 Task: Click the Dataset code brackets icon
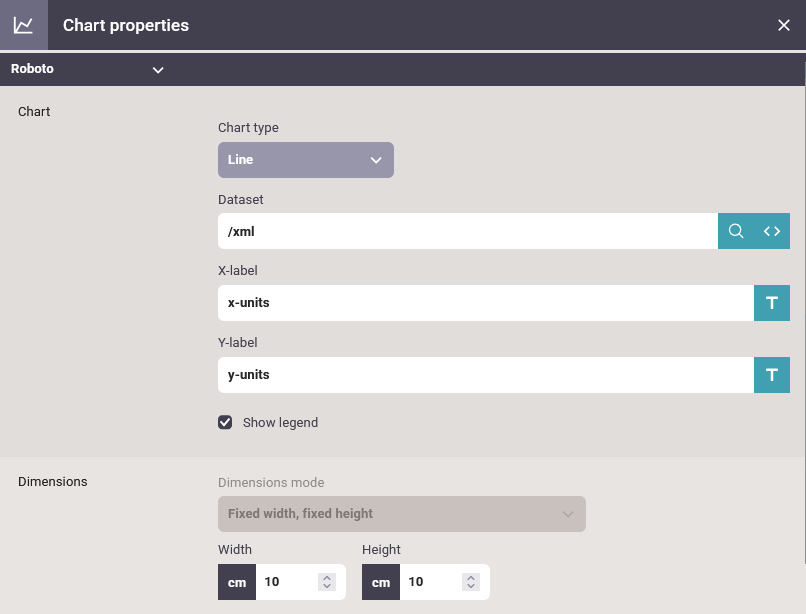[x=772, y=231]
